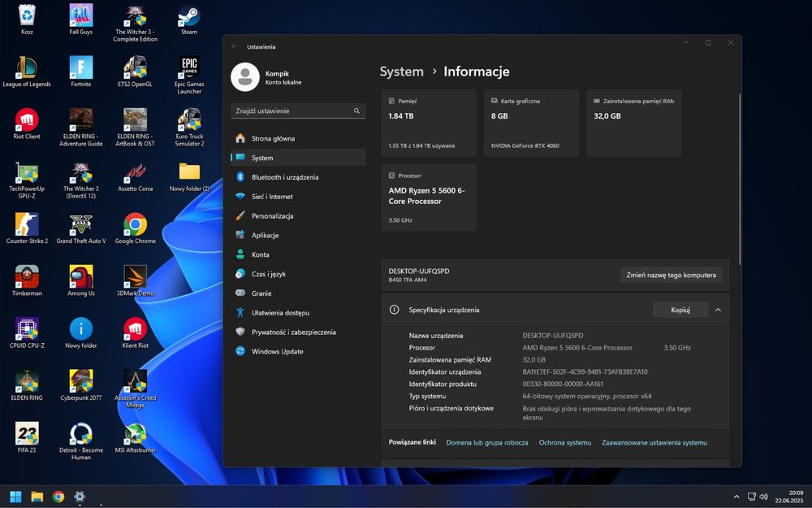812x508 pixels.
Task: Select the Epic Games Launcher icon
Action: click(x=189, y=75)
